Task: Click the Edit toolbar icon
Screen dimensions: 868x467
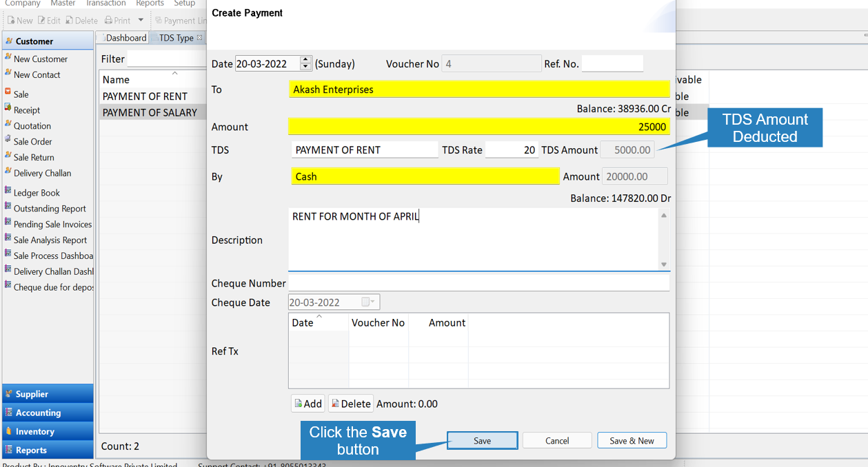Action: 49,21
